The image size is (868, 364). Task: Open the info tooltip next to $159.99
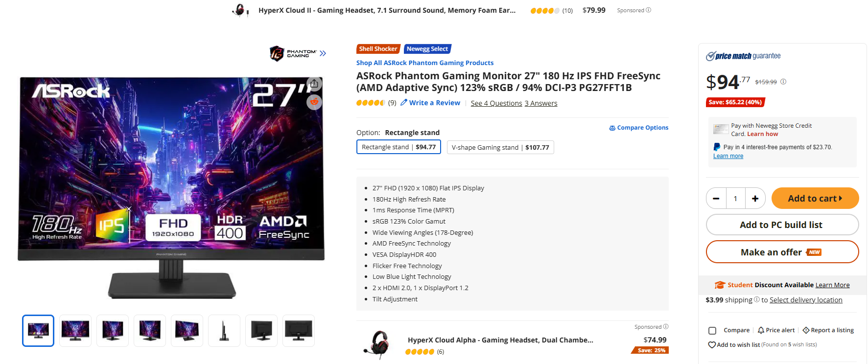click(x=783, y=82)
